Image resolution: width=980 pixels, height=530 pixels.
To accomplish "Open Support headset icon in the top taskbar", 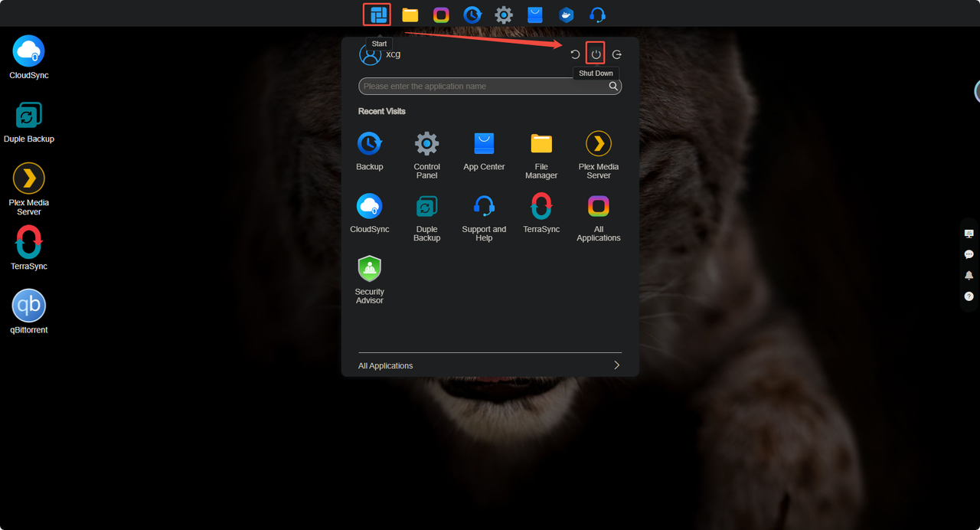I will [x=597, y=15].
